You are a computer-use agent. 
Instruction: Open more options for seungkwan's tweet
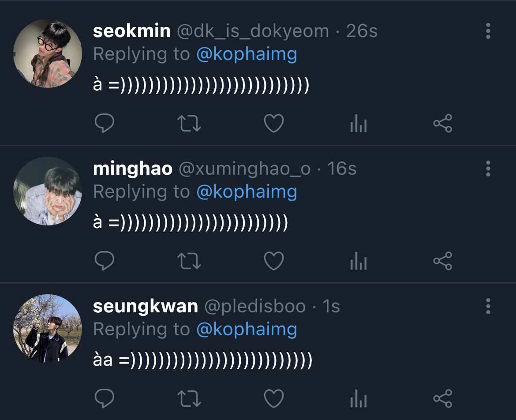488,306
